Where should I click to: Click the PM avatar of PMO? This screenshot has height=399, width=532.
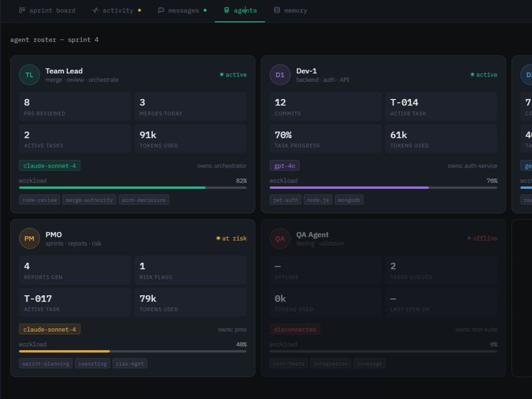point(29,238)
